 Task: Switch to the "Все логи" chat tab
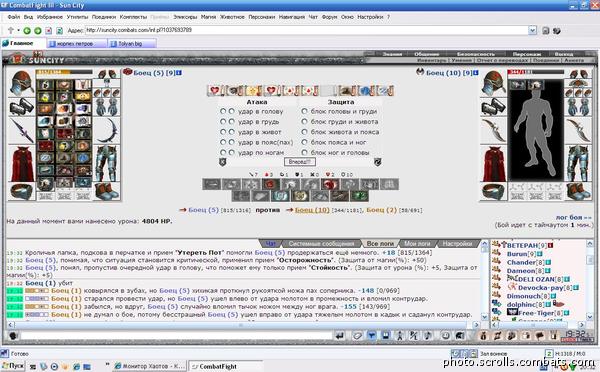point(380,243)
